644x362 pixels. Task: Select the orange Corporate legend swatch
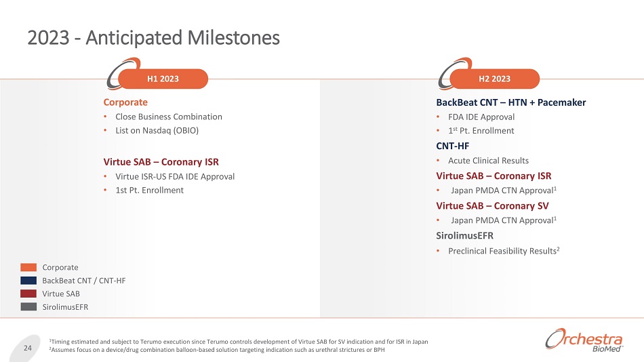click(x=28, y=268)
